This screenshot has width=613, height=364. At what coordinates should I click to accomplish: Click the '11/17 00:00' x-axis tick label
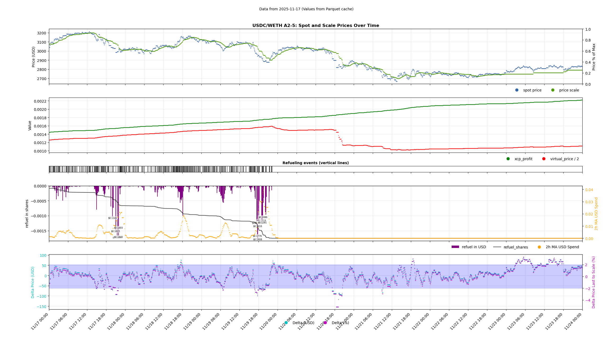[40, 321]
